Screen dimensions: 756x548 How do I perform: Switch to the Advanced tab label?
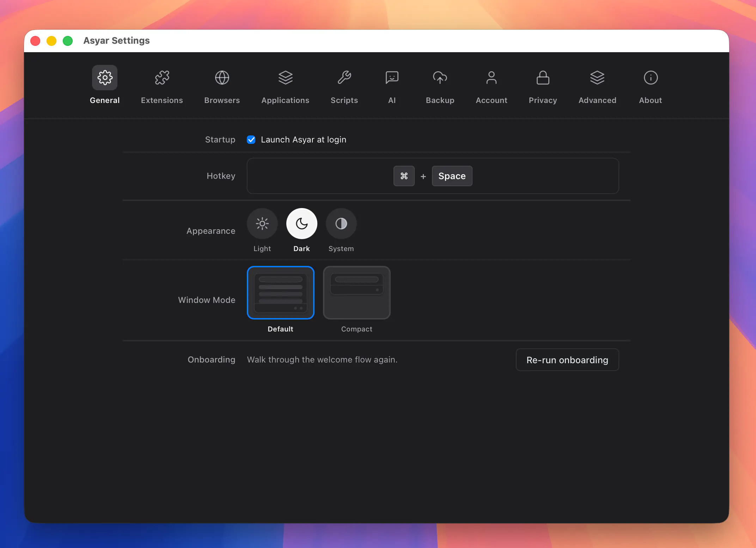(597, 100)
